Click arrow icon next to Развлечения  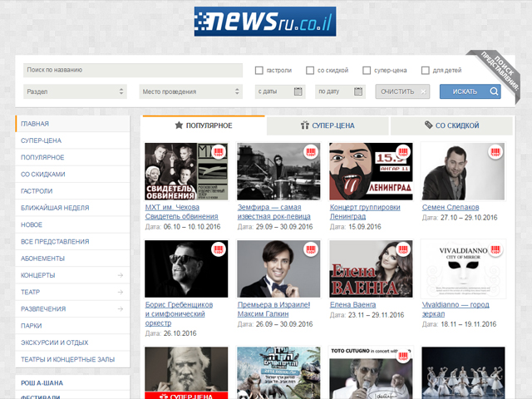pyautogui.click(x=120, y=308)
